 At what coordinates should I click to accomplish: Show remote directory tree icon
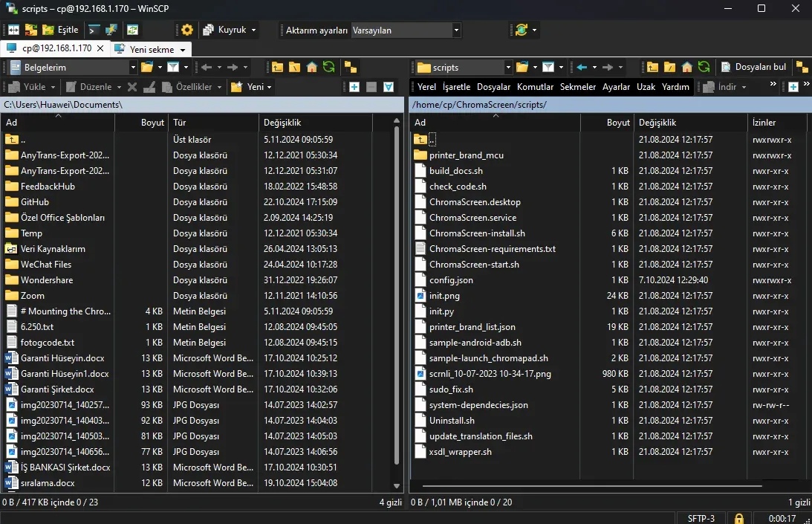802,68
